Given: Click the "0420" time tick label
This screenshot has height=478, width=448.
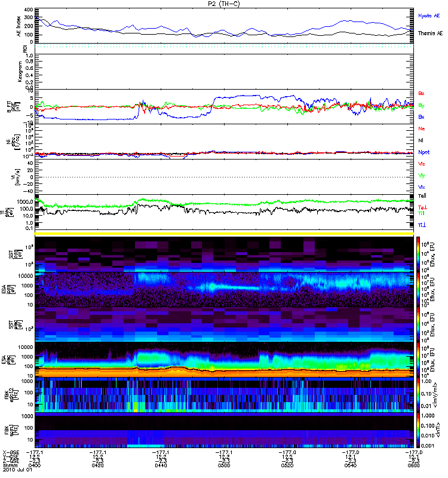Looking at the screenshot, I should (97, 465).
